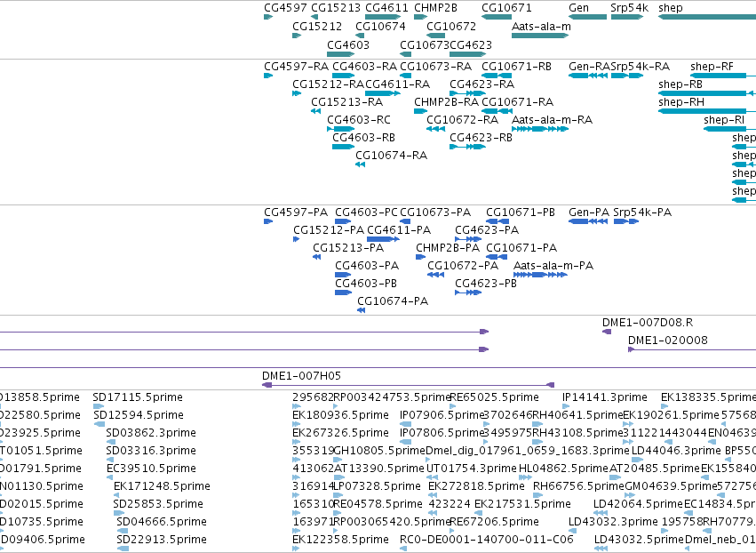Screen dimensions: 756x553
Task: Select the CG4597-RA transcript
Action: (x=268, y=76)
